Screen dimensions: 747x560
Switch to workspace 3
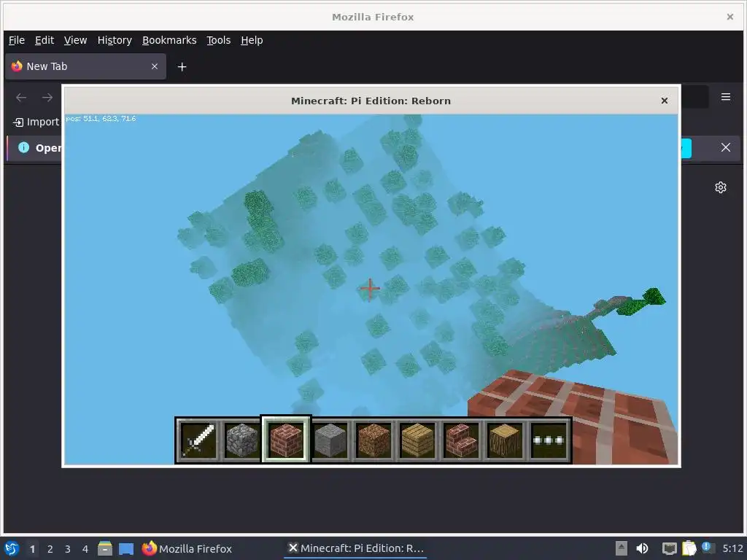(68, 549)
